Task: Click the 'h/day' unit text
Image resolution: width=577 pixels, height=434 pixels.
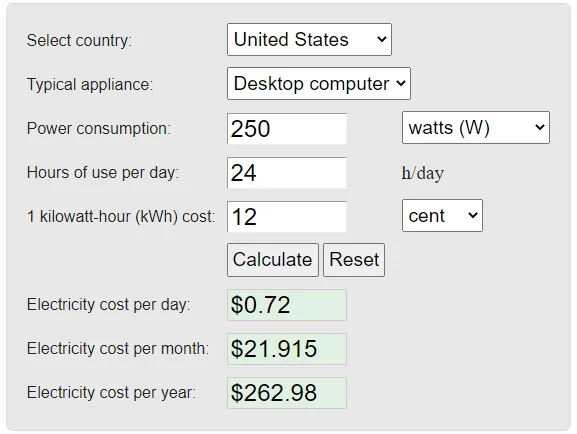Action: [423, 173]
